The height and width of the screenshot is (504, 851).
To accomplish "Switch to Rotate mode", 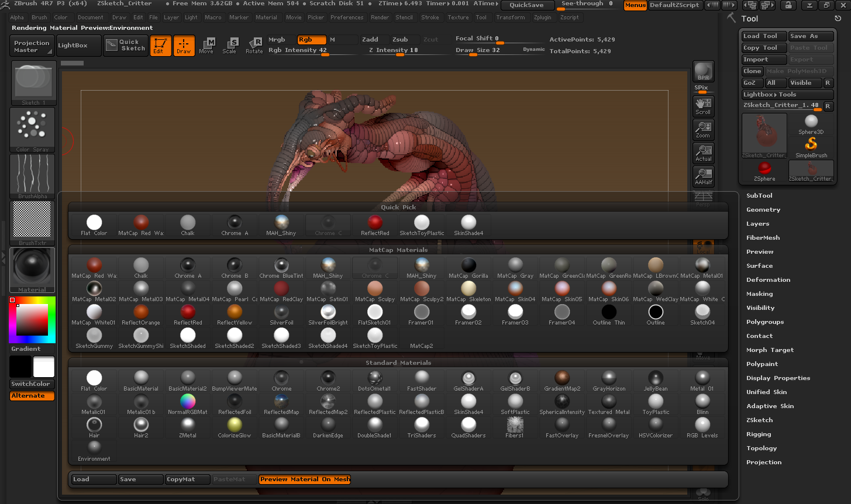I will tap(254, 46).
